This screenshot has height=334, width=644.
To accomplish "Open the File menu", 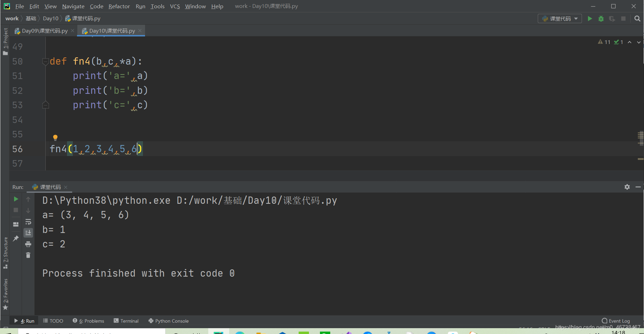I will pos(20,6).
